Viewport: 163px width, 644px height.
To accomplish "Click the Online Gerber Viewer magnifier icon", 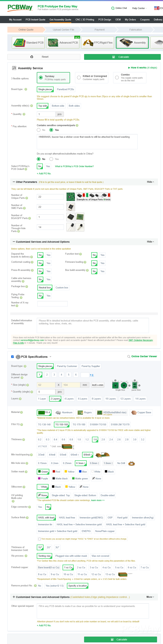I will [129, 357].
